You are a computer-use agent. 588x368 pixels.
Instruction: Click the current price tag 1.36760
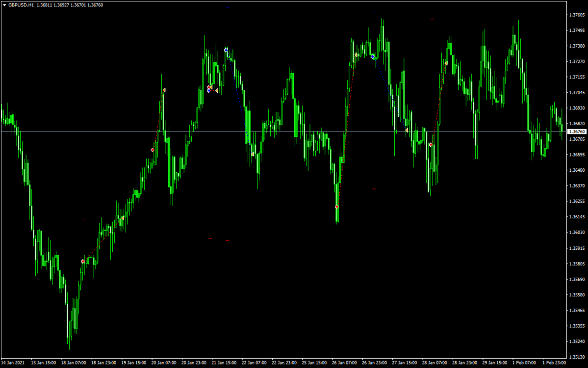[x=577, y=131]
